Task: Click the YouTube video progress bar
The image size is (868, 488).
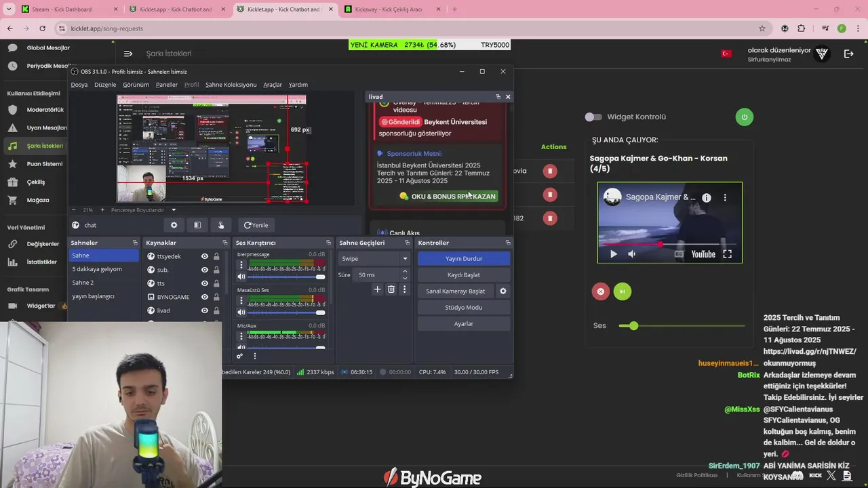Action: (x=670, y=244)
